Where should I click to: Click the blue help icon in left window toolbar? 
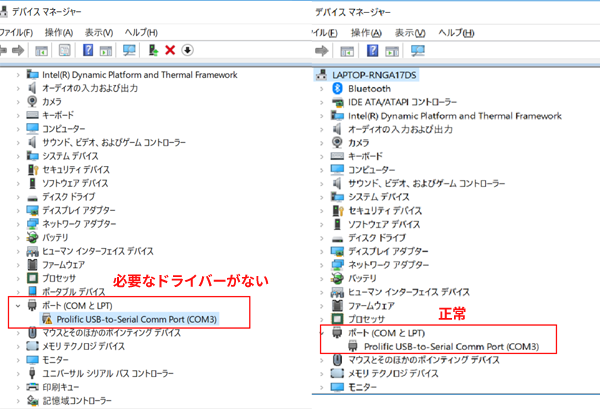88,50
